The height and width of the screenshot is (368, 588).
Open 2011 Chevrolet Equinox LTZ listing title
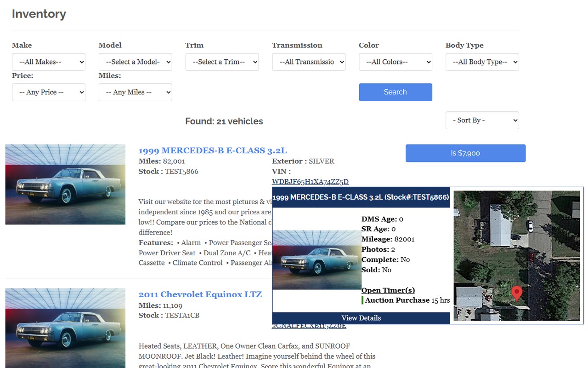pyautogui.click(x=200, y=294)
